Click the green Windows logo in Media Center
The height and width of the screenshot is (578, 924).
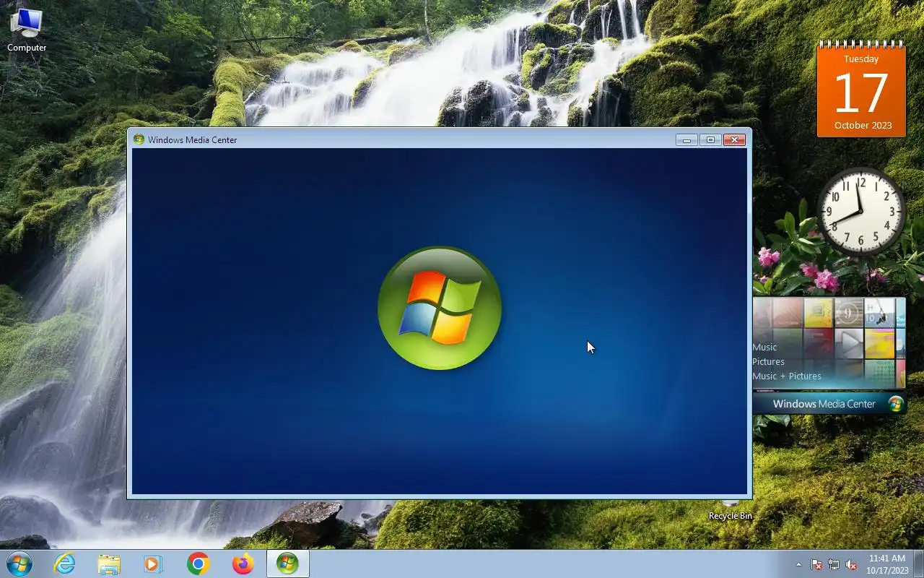click(440, 308)
